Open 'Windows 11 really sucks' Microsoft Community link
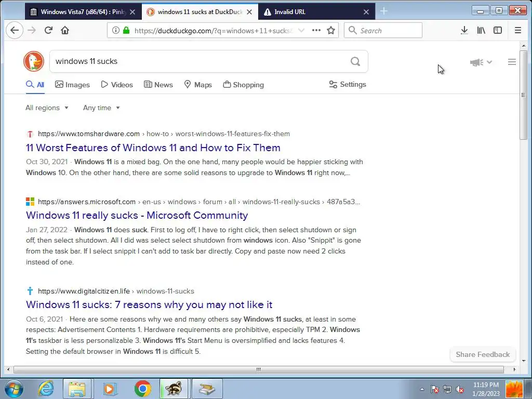 [x=137, y=216]
